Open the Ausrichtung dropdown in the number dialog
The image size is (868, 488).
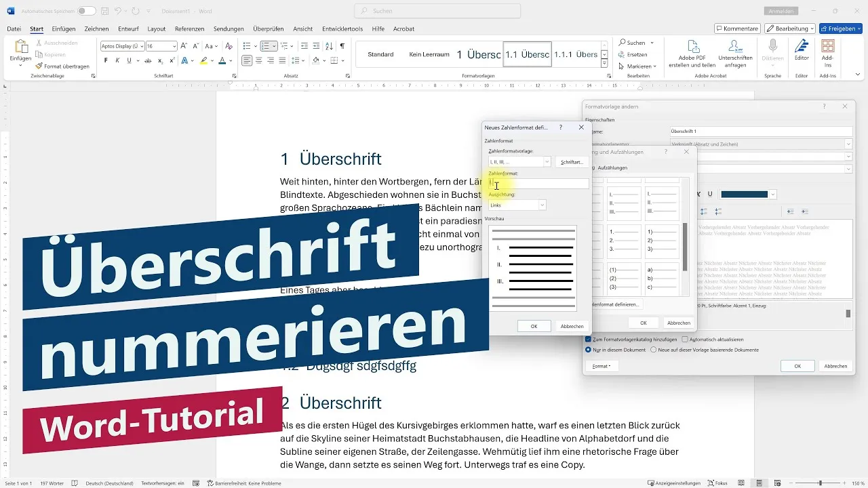pos(541,205)
